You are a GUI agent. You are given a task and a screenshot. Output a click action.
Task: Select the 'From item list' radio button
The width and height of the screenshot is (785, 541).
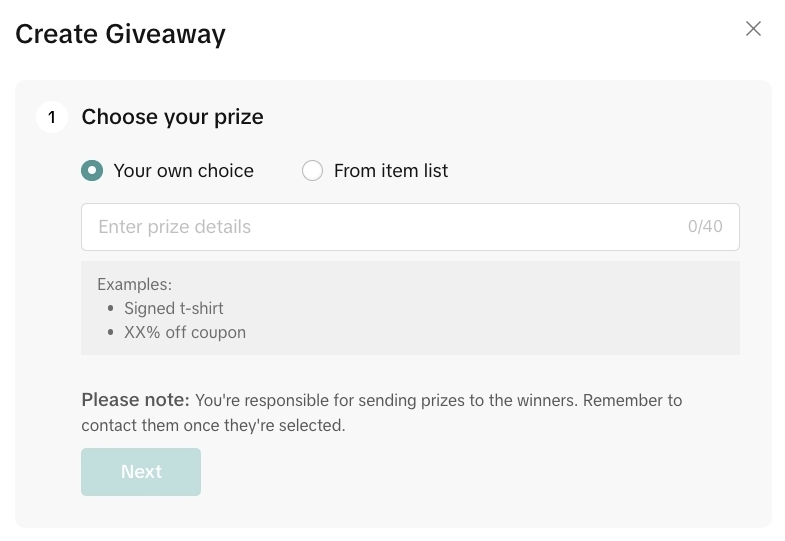[x=313, y=171]
